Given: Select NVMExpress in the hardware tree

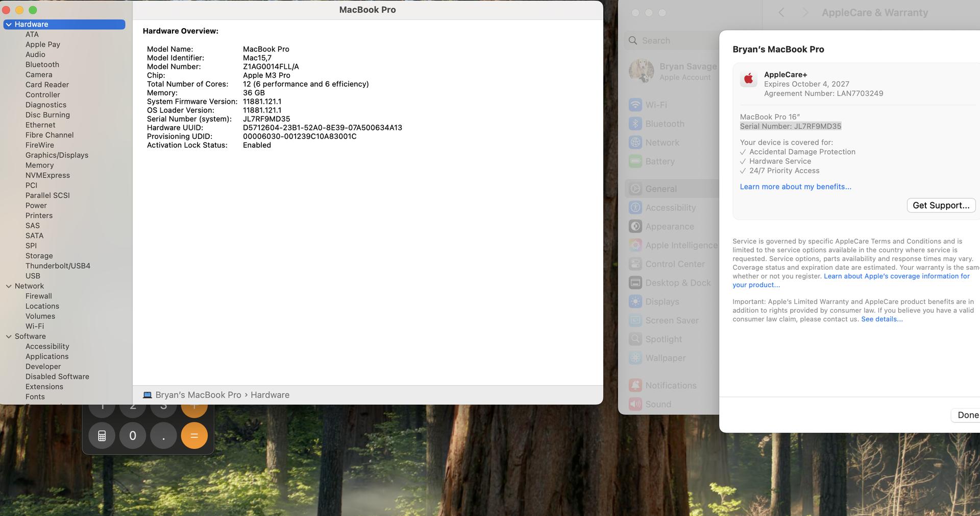Looking at the screenshot, I should [x=47, y=175].
